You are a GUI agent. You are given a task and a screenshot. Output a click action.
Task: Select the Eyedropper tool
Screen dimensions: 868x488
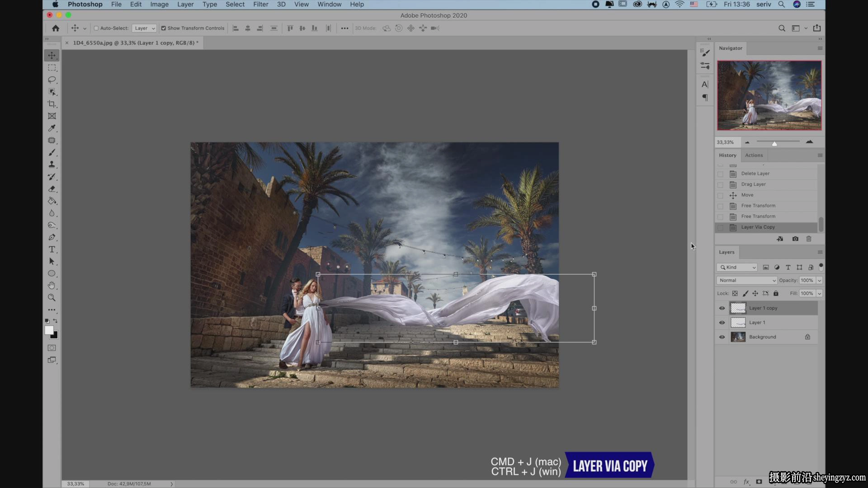pos(52,128)
